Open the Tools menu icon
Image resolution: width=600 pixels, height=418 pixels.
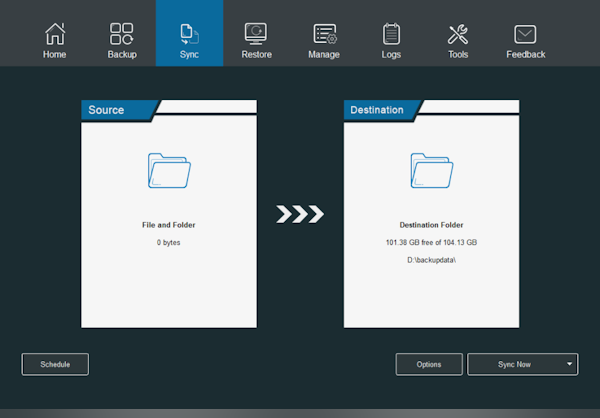point(458,35)
